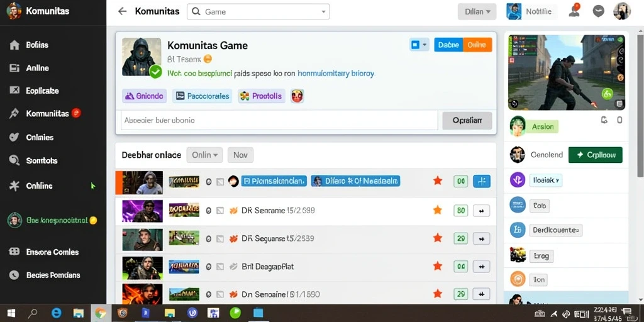Screen dimensions: 644x322
Task: Open the notification bell with red badge
Action: point(574,11)
